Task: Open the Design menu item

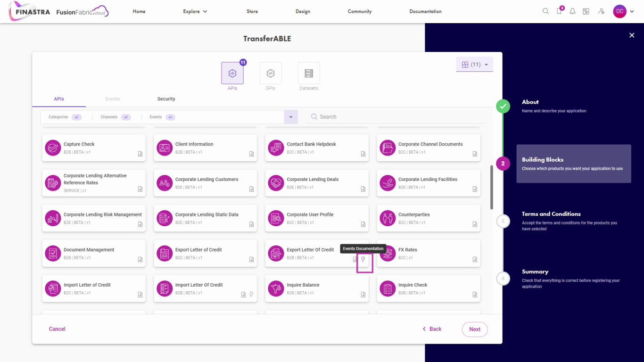Action: tap(303, 11)
